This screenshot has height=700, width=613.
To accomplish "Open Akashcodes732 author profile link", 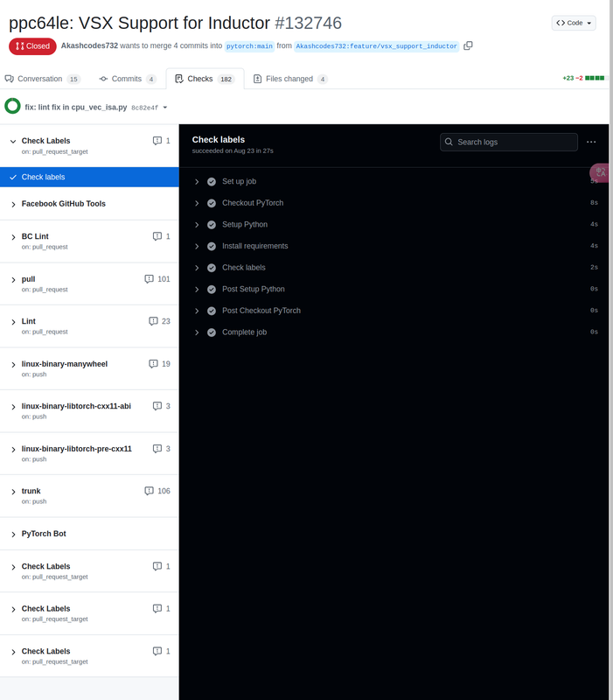I will pos(89,45).
